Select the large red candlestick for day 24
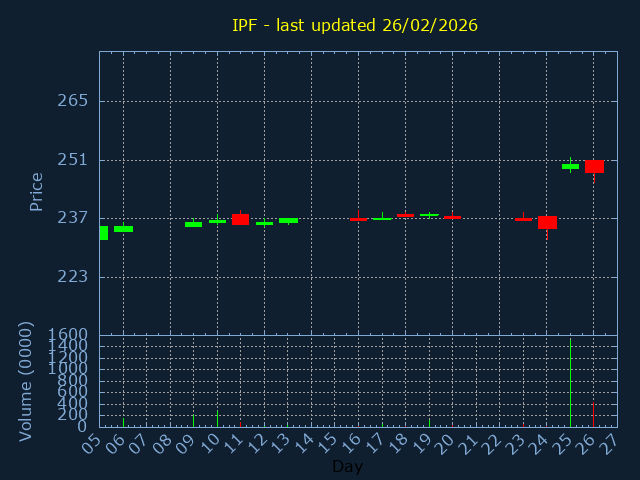The image size is (640, 480). [547, 223]
